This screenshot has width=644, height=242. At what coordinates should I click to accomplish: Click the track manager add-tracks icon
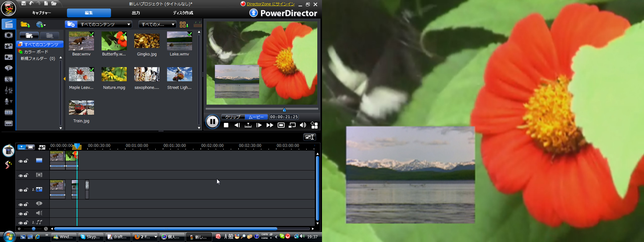tap(42, 147)
